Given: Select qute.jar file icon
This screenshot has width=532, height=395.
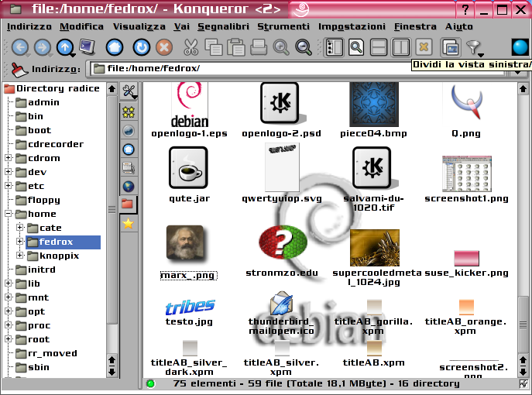Looking at the screenshot, I should (x=188, y=167).
